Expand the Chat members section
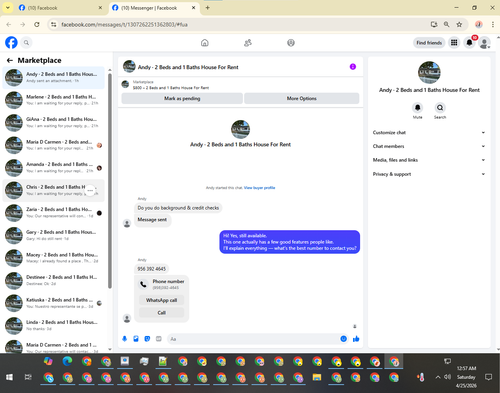 (x=429, y=146)
